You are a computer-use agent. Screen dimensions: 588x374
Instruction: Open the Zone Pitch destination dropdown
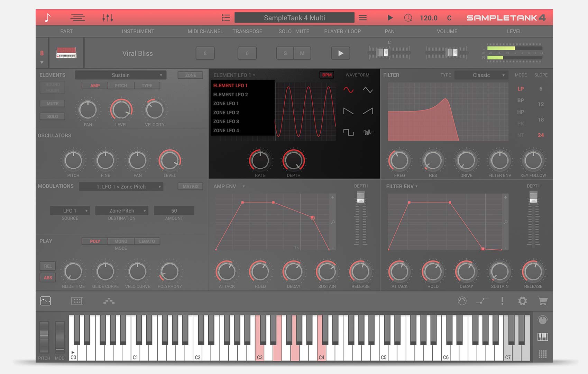click(x=122, y=211)
